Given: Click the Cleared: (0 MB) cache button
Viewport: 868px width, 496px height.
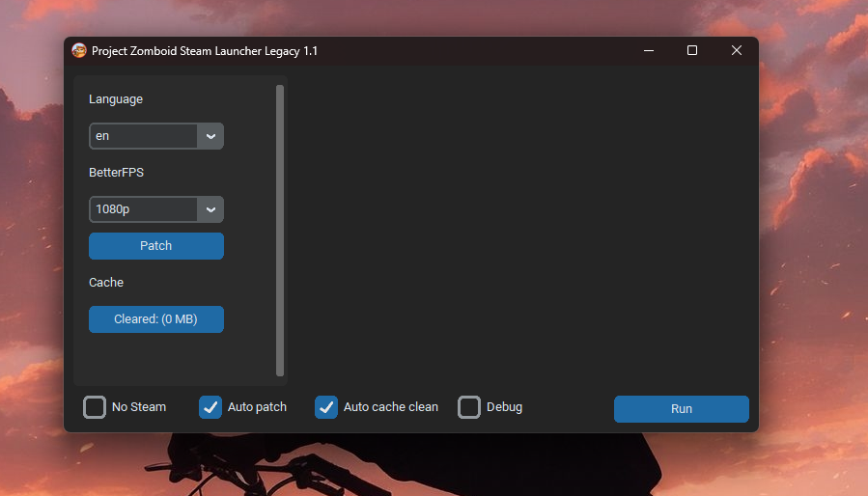Looking at the screenshot, I should (x=156, y=319).
